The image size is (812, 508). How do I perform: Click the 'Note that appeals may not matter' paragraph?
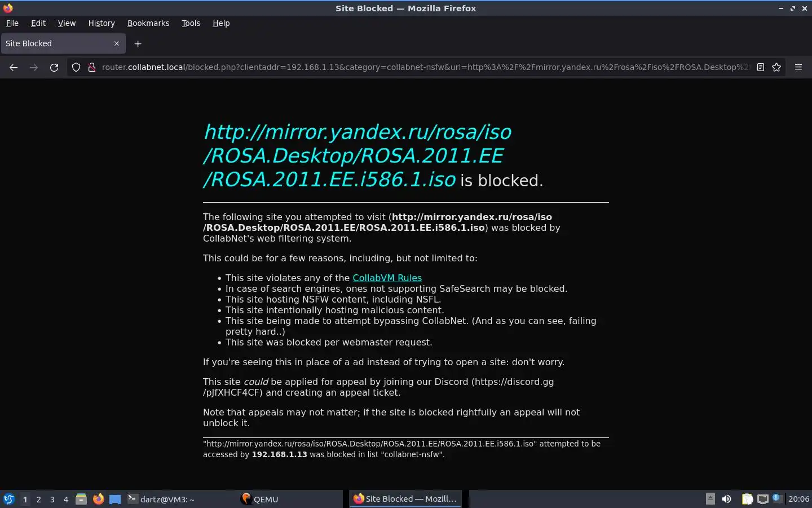coord(391,418)
